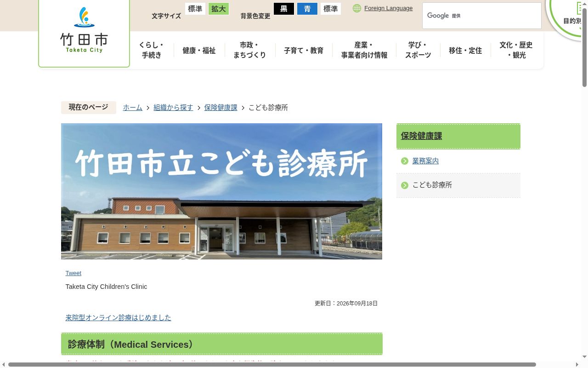Open 保険健康課 breadcrumb link

coord(221,108)
